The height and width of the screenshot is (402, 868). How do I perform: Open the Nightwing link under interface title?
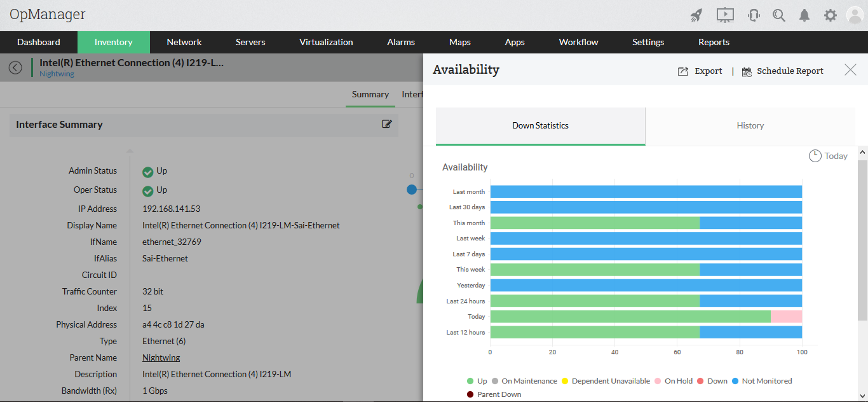coord(57,74)
